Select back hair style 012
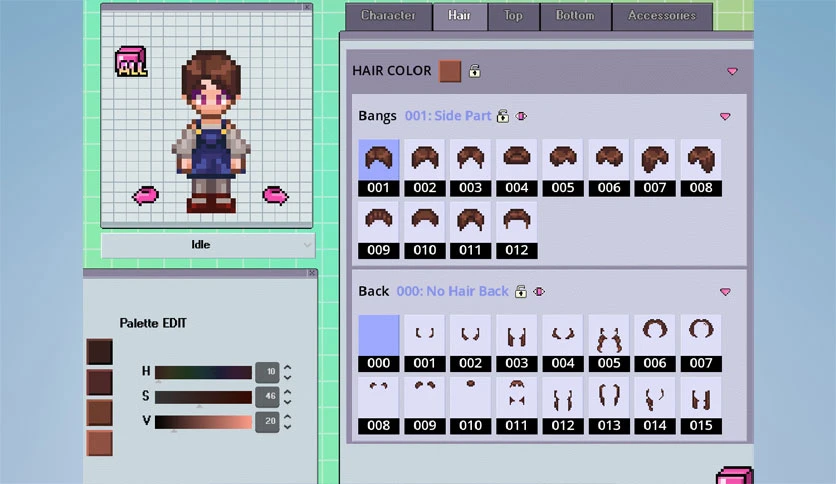This screenshot has height=484, width=836. [x=562, y=406]
